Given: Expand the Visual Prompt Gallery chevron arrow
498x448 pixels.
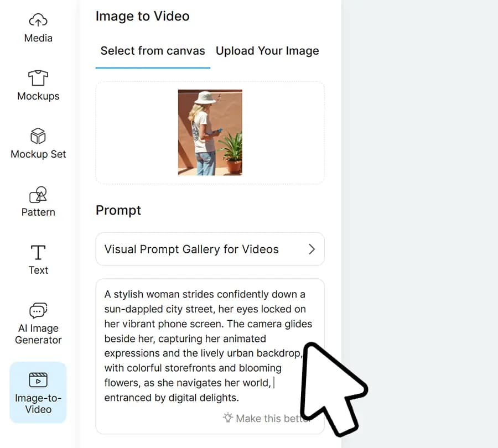Looking at the screenshot, I should [x=312, y=249].
